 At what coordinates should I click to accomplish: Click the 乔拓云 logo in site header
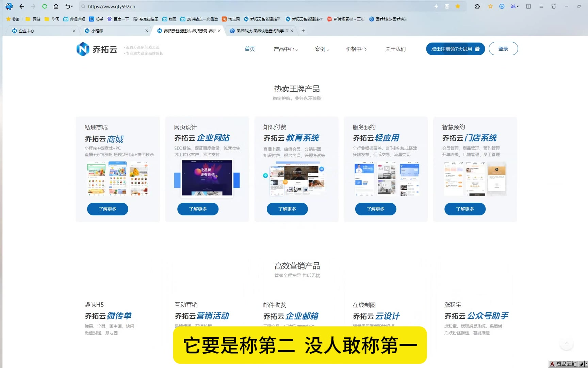(97, 49)
